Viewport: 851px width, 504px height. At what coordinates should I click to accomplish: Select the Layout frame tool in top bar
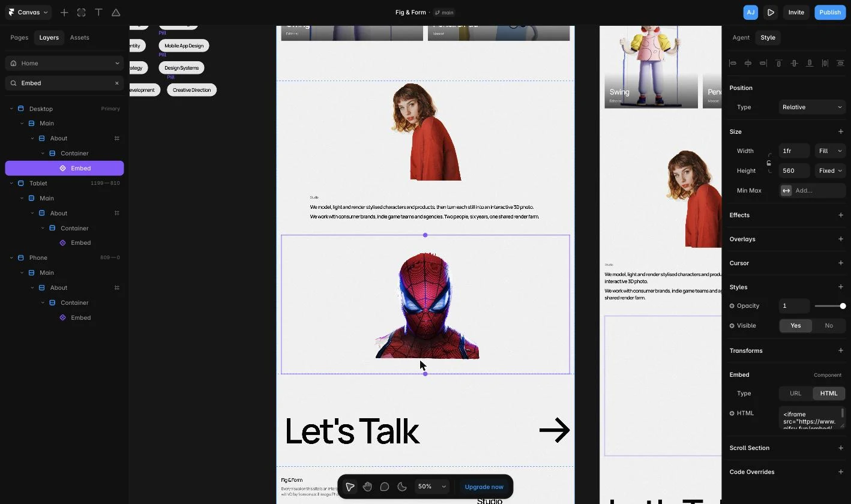click(82, 12)
